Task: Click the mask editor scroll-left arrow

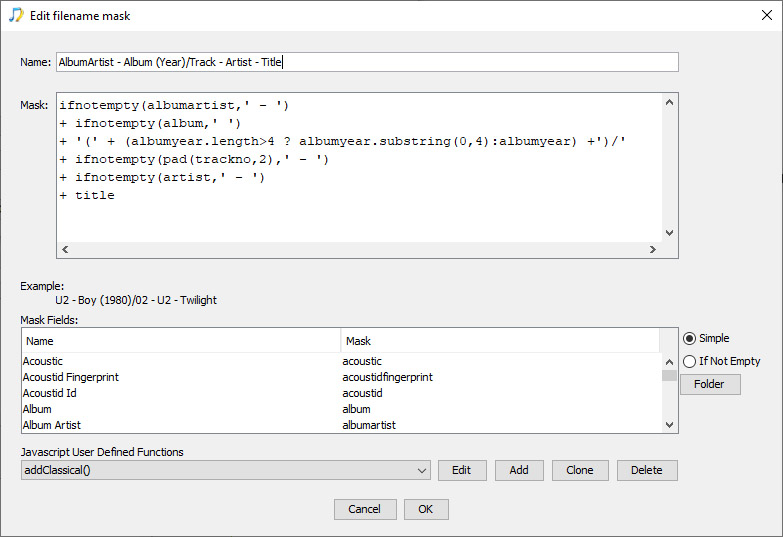Action: pos(65,249)
